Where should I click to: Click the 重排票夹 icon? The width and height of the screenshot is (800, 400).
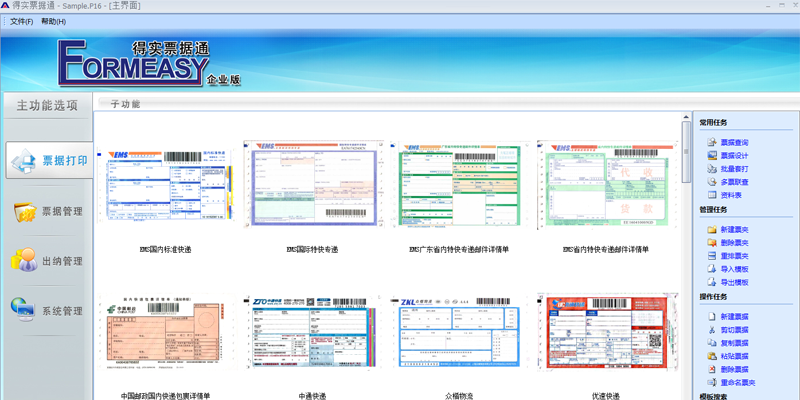(712, 256)
